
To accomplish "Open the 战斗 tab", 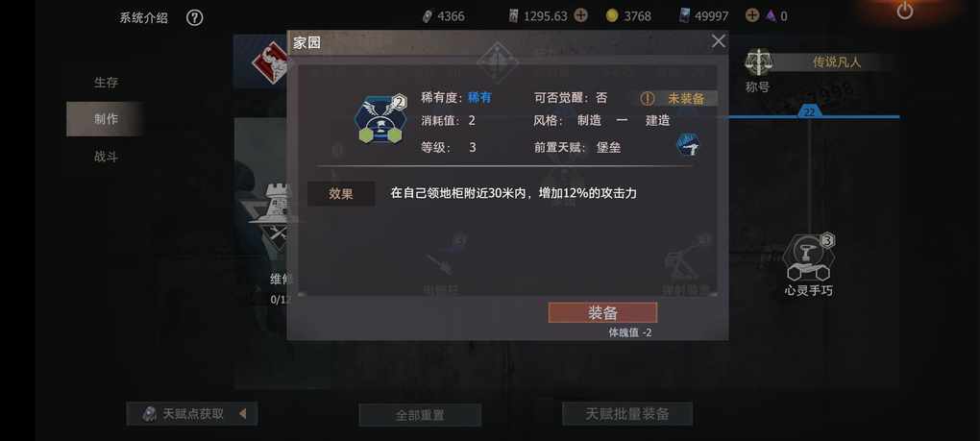I will tap(106, 157).
